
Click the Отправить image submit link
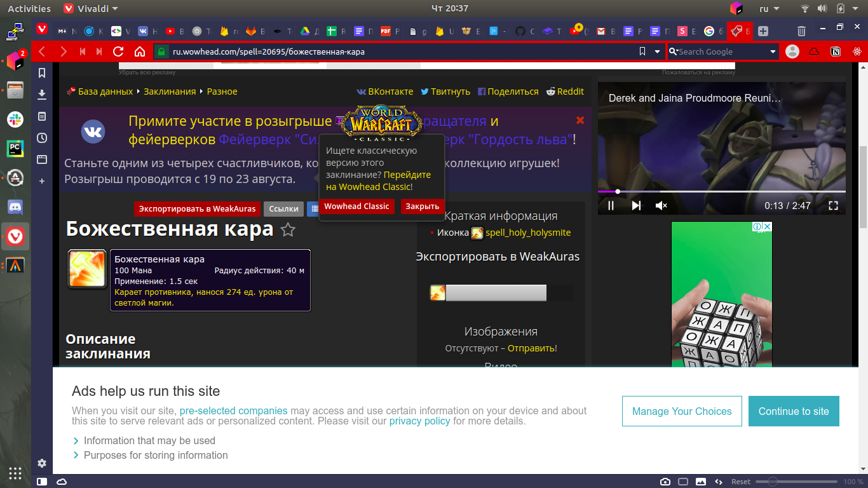(x=531, y=348)
